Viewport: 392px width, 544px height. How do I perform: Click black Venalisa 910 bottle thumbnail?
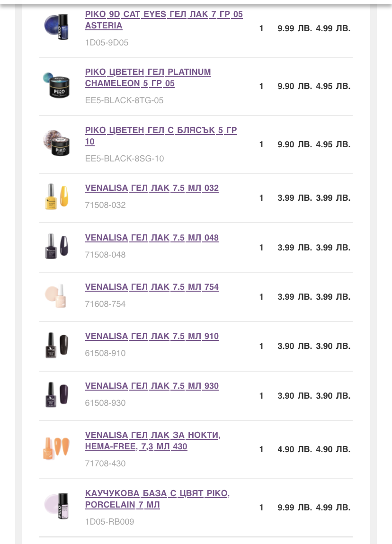click(x=56, y=345)
